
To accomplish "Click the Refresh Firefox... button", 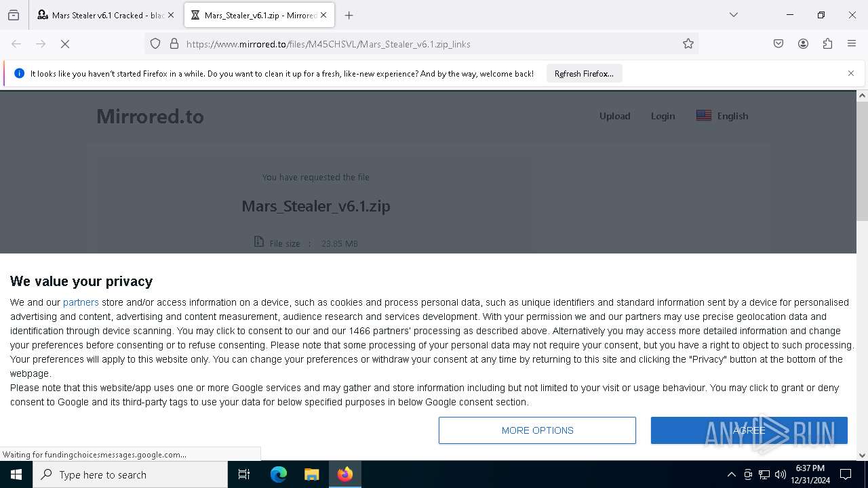I will pos(584,73).
